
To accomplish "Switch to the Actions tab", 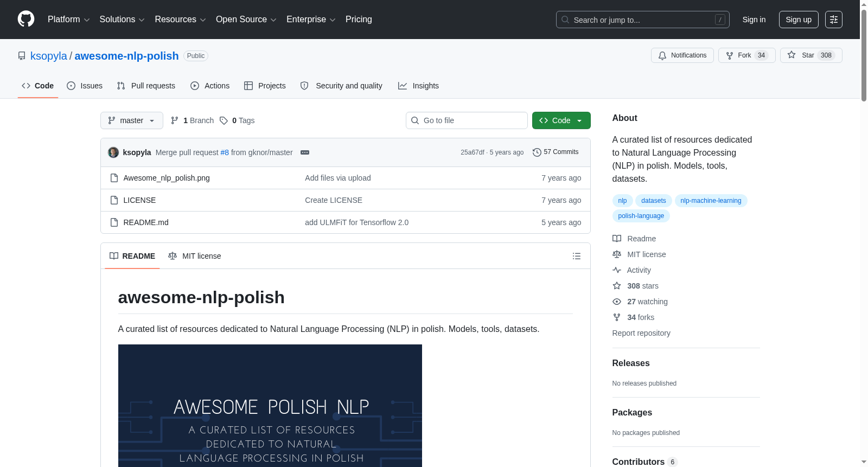I will [x=210, y=86].
